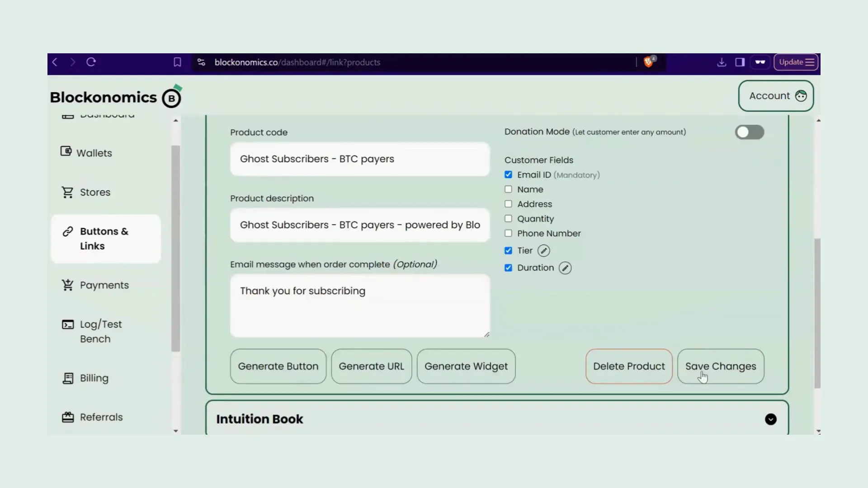Edit product description input field
The height and width of the screenshot is (488, 868).
(359, 225)
